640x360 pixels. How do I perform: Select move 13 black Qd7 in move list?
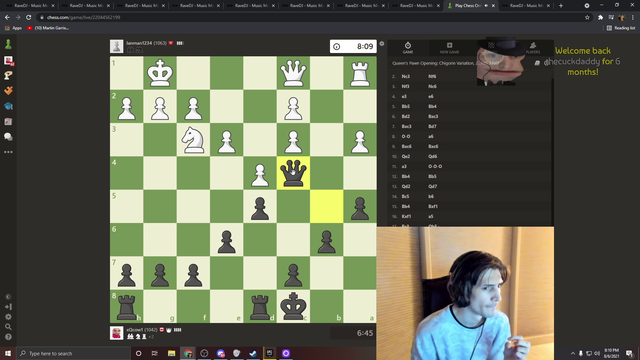432,187
